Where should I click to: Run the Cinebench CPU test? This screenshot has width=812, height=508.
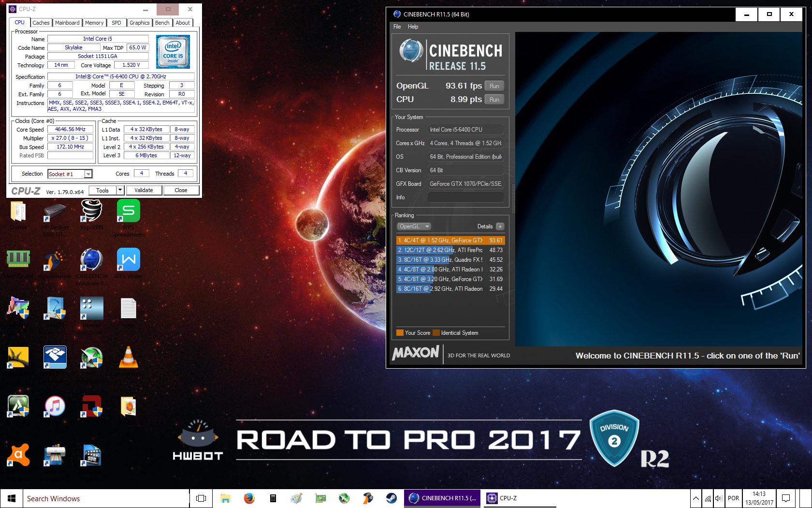tap(494, 100)
